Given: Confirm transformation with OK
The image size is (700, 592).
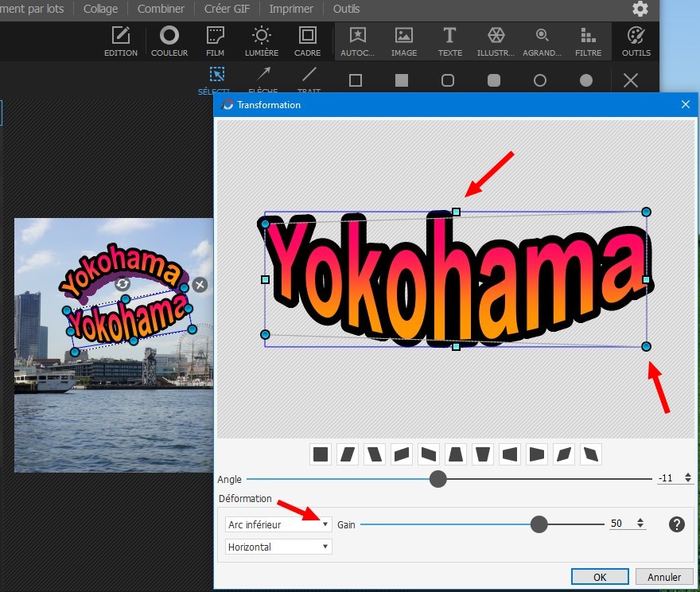Looking at the screenshot, I should [600, 577].
